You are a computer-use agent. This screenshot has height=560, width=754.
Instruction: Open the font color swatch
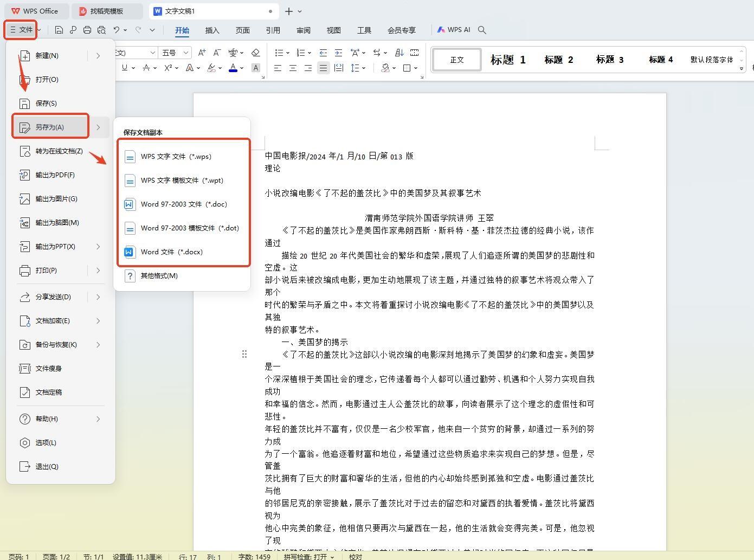232,67
